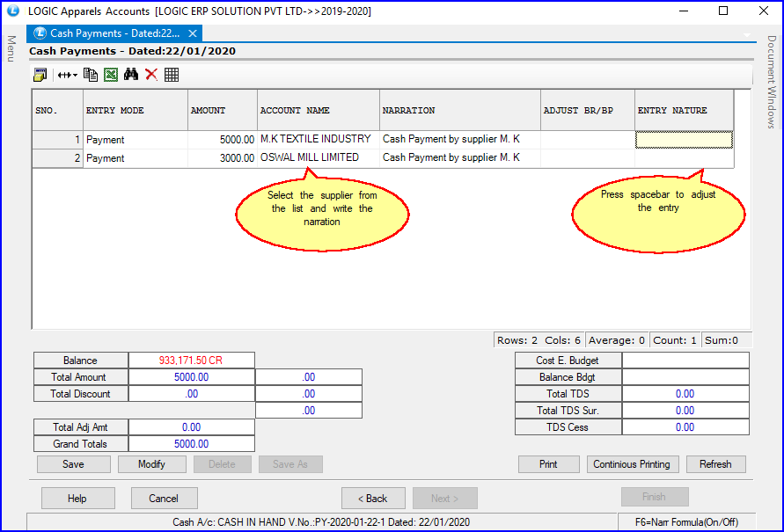Click the ACCOUNT NAME column header
Screen dimensions: 784x532
319,111
